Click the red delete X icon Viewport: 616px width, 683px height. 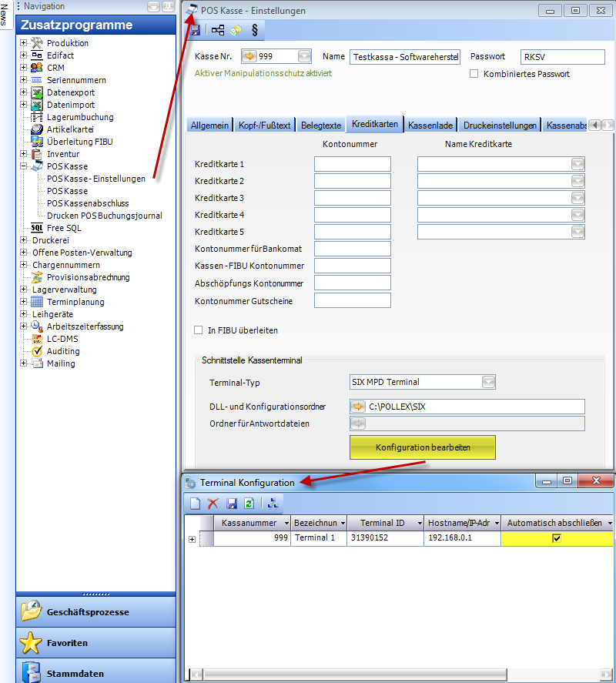coord(213,503)
